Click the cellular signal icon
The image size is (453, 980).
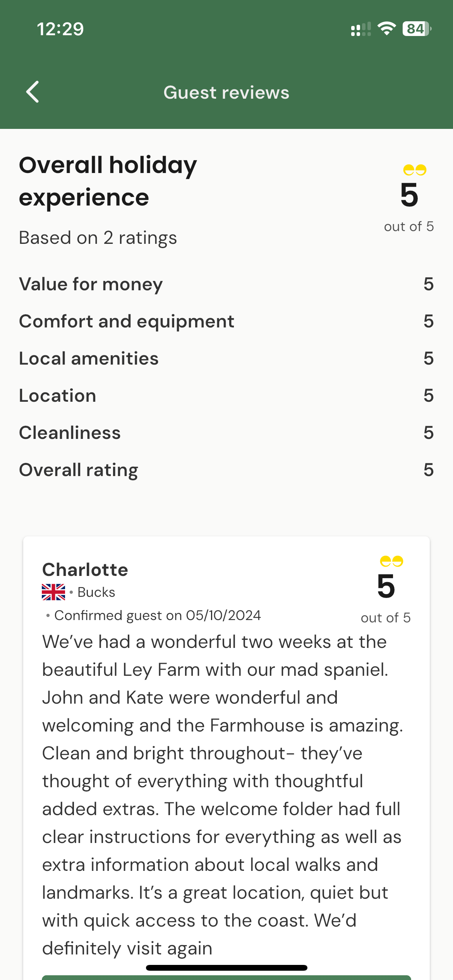pos(360,29)
